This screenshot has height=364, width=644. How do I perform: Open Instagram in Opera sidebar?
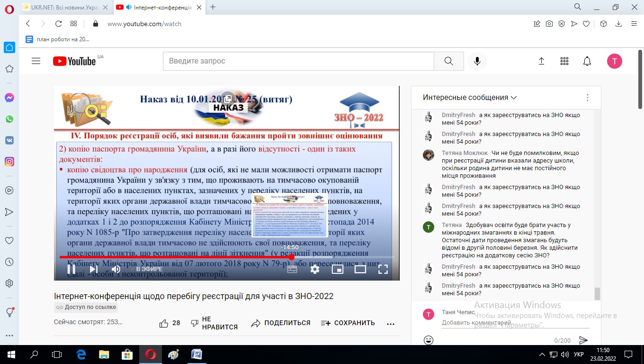(x=9, y=162)
